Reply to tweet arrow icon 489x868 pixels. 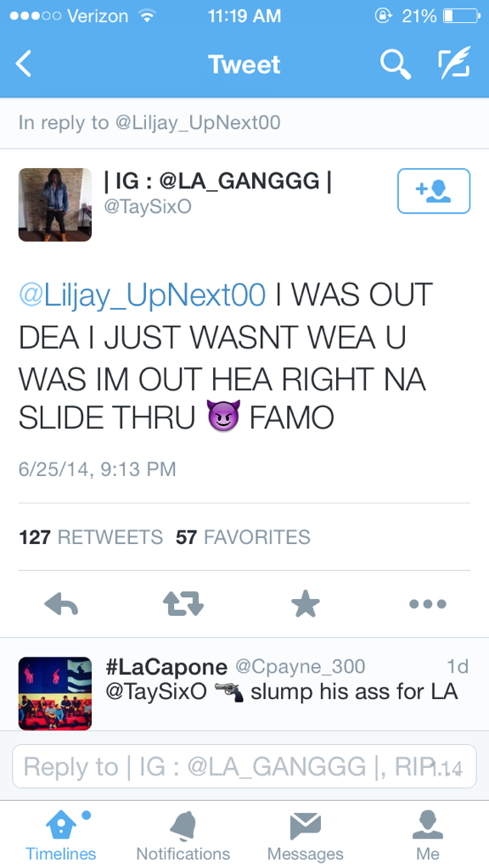coord(61,604)
